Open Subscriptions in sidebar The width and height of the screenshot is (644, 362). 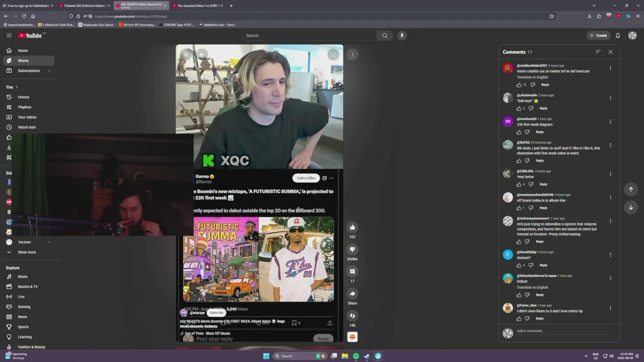[x=29, y=70]
